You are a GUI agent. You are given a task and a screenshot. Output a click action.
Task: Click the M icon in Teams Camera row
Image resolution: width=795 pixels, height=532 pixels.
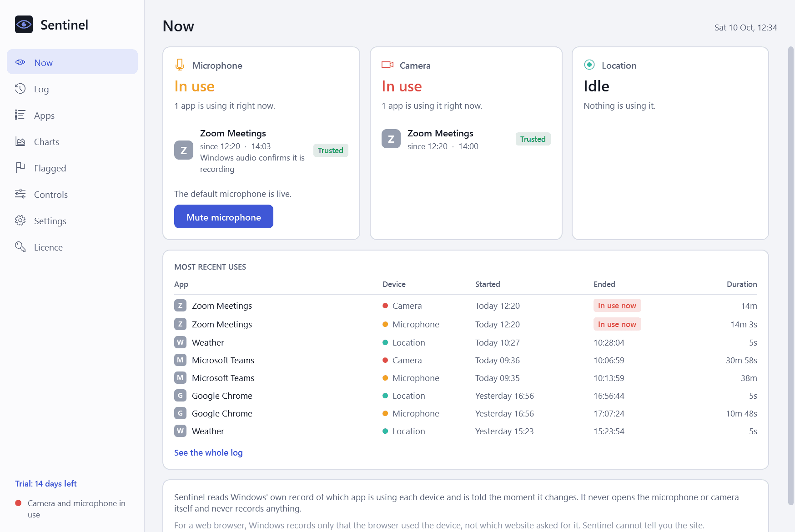click(x=180, y=360)
